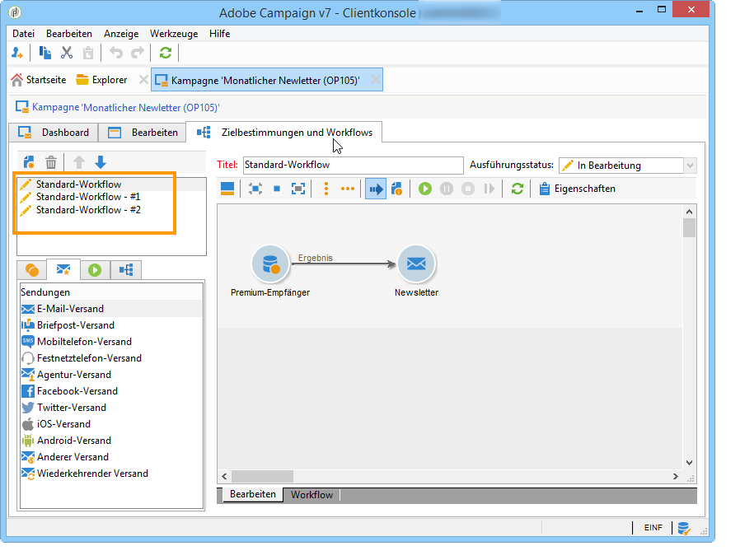Click the horizontal scrollbar thumb of the diagram

[262, 476]
